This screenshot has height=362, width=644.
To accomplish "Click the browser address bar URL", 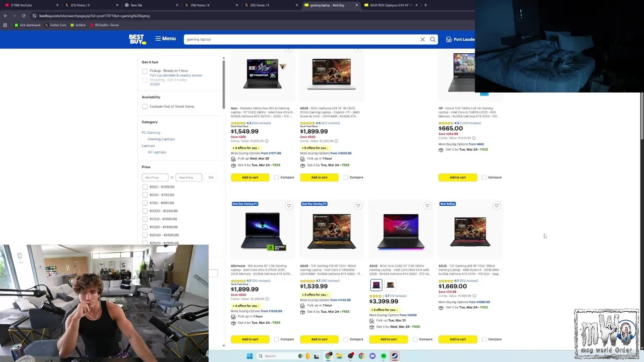I will click(95, 16).
